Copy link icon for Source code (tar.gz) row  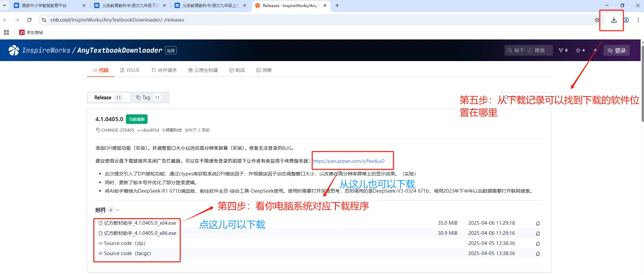(x=538, y=254)
